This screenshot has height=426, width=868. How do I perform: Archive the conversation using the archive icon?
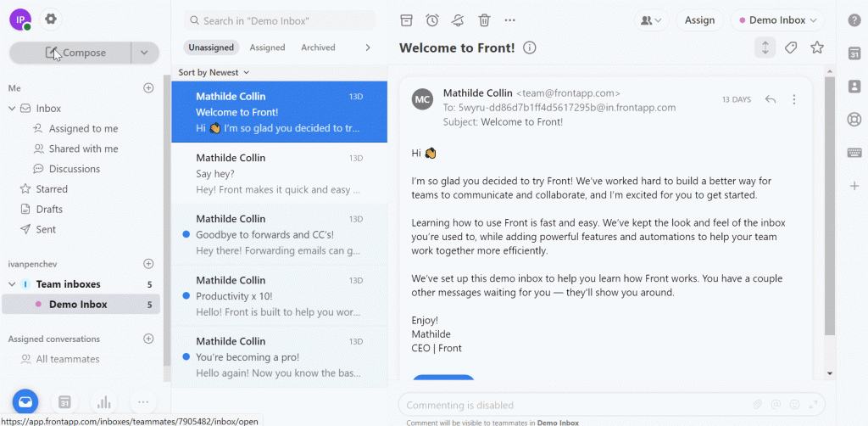(x=406, y=20)
